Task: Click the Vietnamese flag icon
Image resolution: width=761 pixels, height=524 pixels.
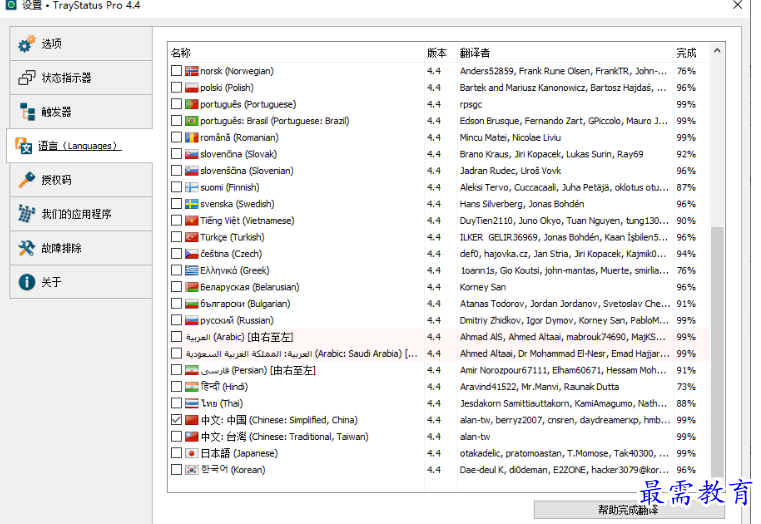Action: [192, 221]
